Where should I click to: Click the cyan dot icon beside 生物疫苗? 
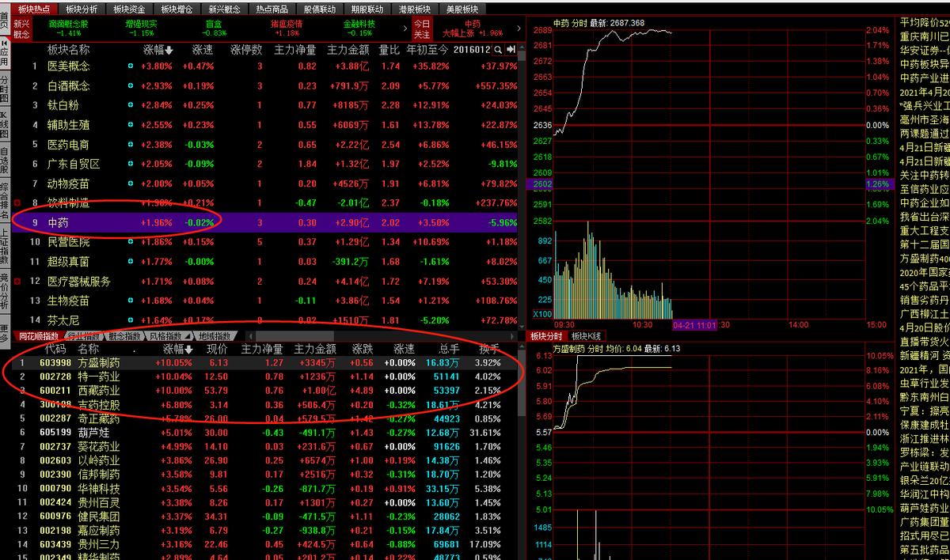pyautogui.click(x=131, y=301)
